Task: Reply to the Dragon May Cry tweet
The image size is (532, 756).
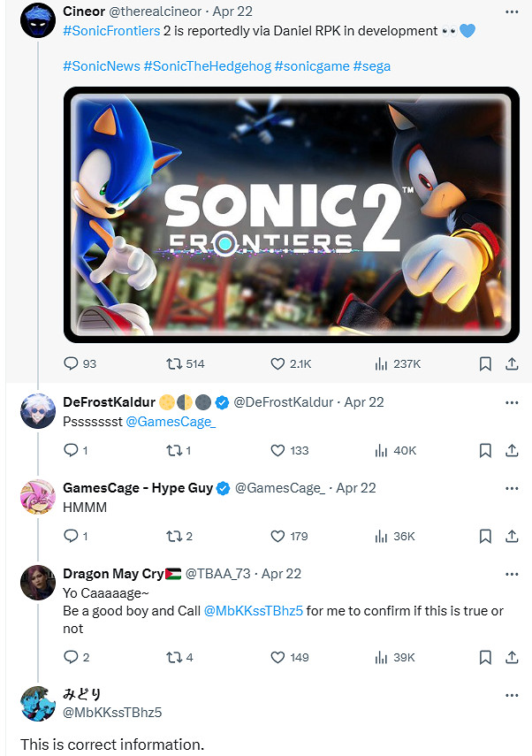Action: coord(72,657)
